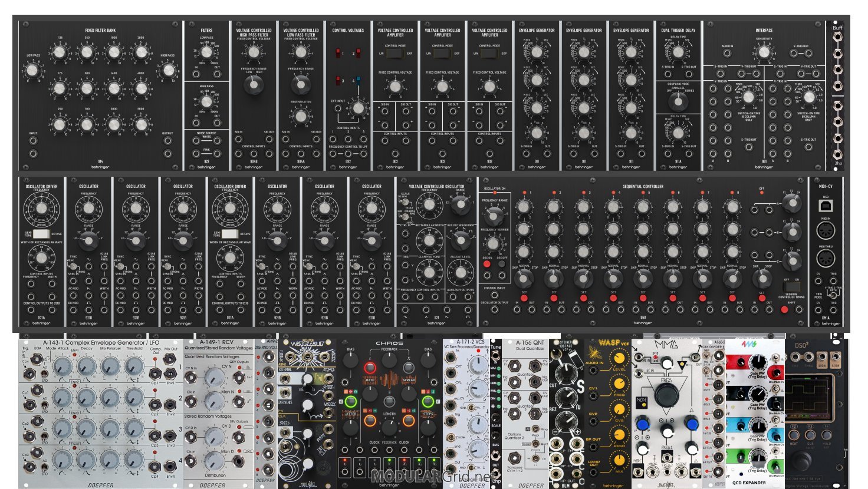Click the red SHIFT button on sequencer

click(x=784, y=309)
